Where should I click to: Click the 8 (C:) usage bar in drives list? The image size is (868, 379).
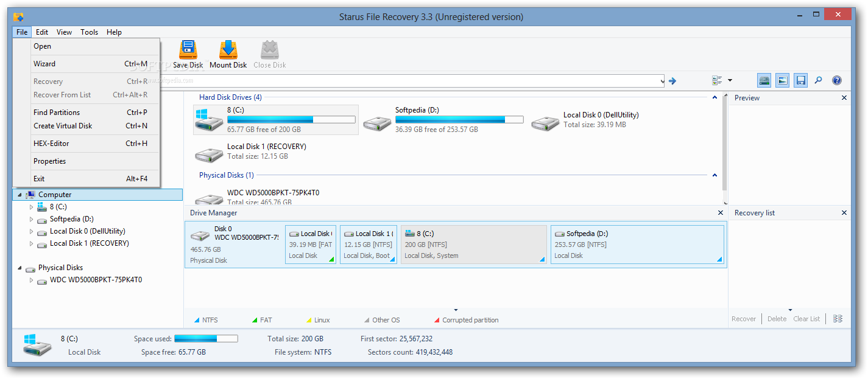click(291, 120)
